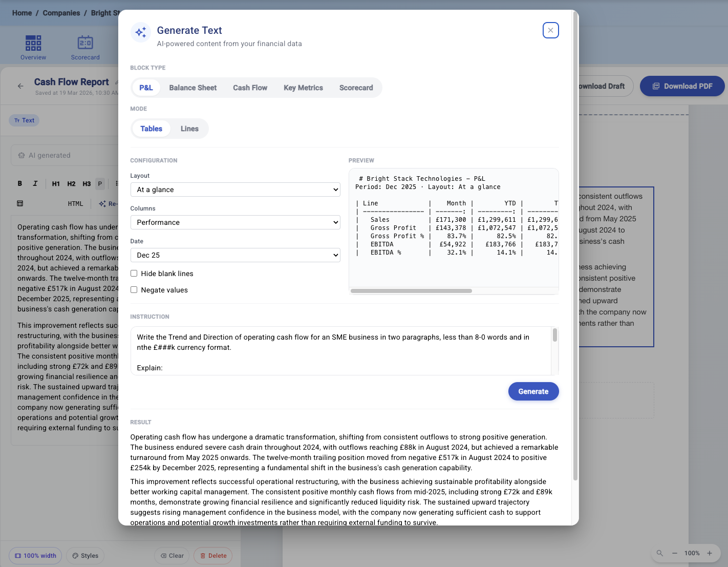Enable the Hide blank lines checkbox

coord(134,274)
